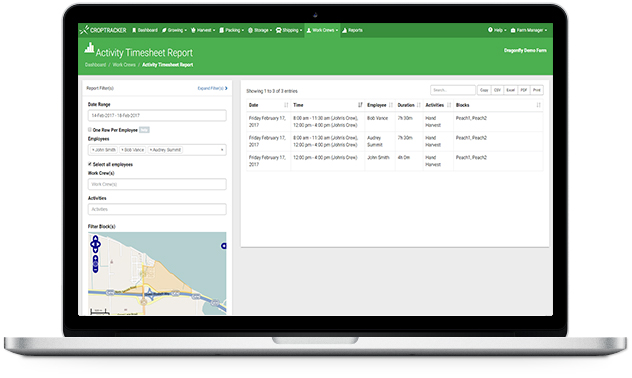
Task: Click the Croptracker logo icon
Action: point(84,30)
